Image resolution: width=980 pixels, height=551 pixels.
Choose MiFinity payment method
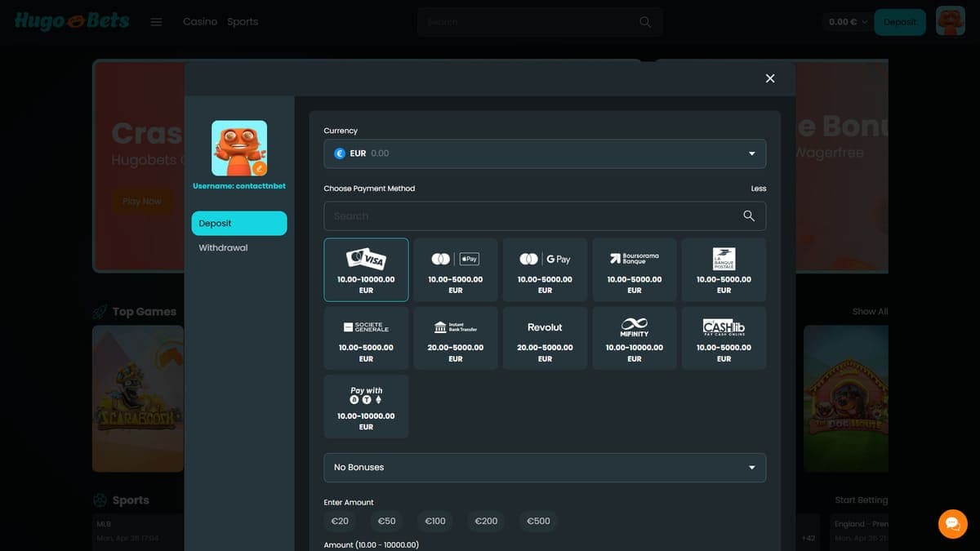[635, 339]
